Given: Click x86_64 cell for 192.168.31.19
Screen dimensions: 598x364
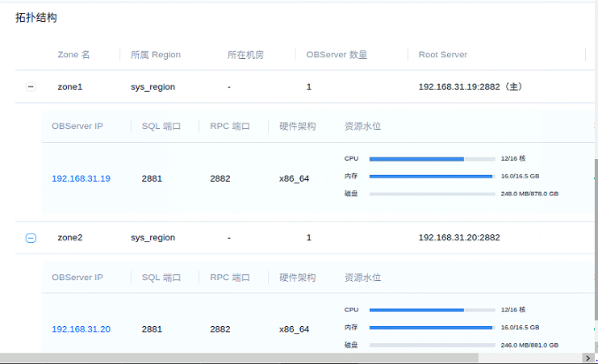Looking at the screenshot, I should [294, 178].
